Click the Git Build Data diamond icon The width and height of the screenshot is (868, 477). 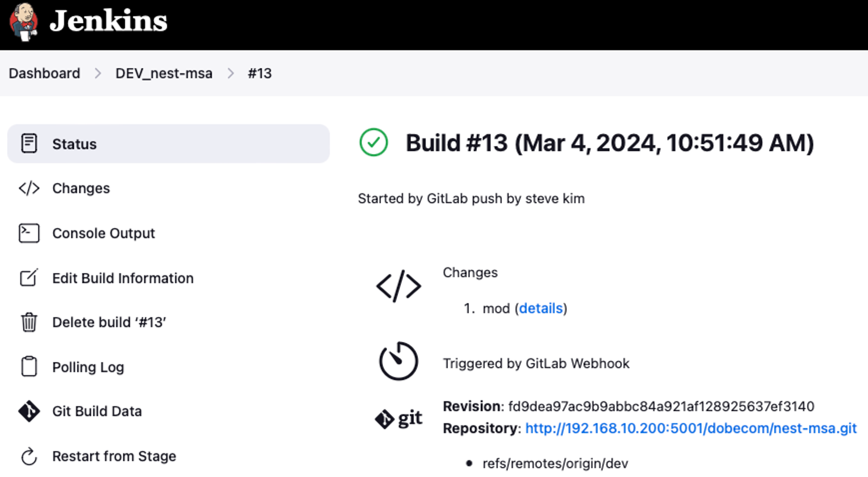(x=29, y=411)
